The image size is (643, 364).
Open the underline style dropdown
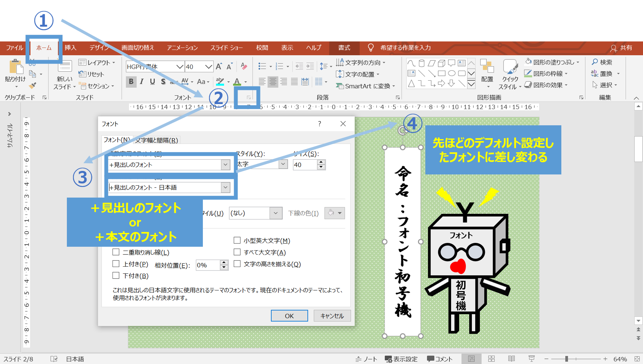[x=276, y=213]
